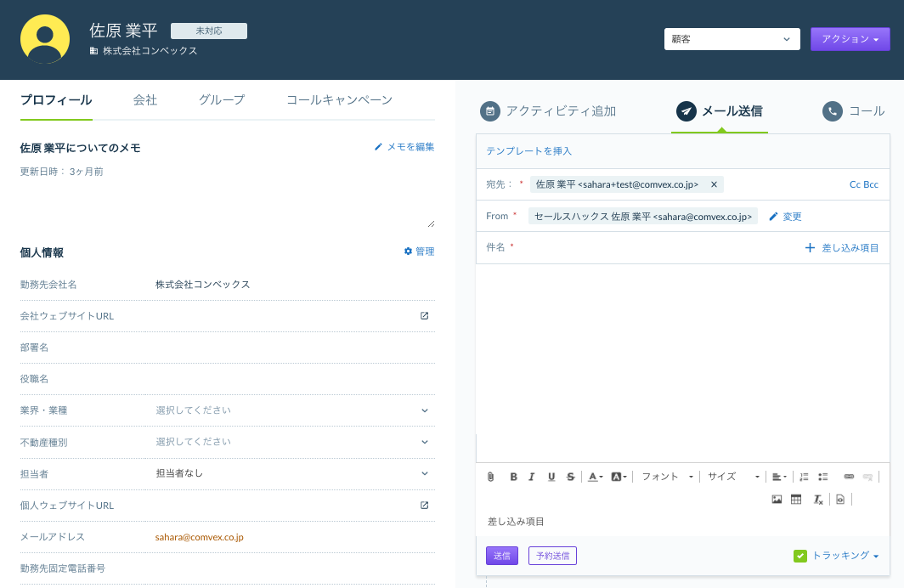This screenshot has height=588, width=904.
Task: Click the 役職名 field row
Action: point(227,379)
